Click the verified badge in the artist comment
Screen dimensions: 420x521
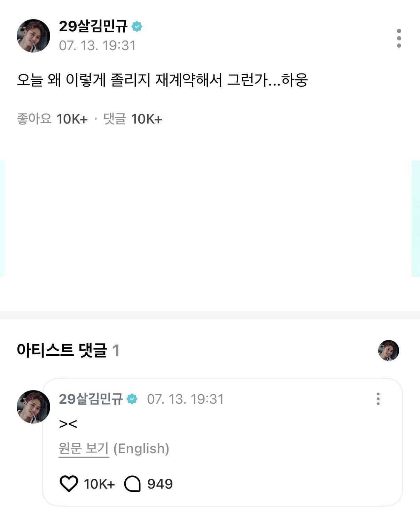(x=132, y=399)
